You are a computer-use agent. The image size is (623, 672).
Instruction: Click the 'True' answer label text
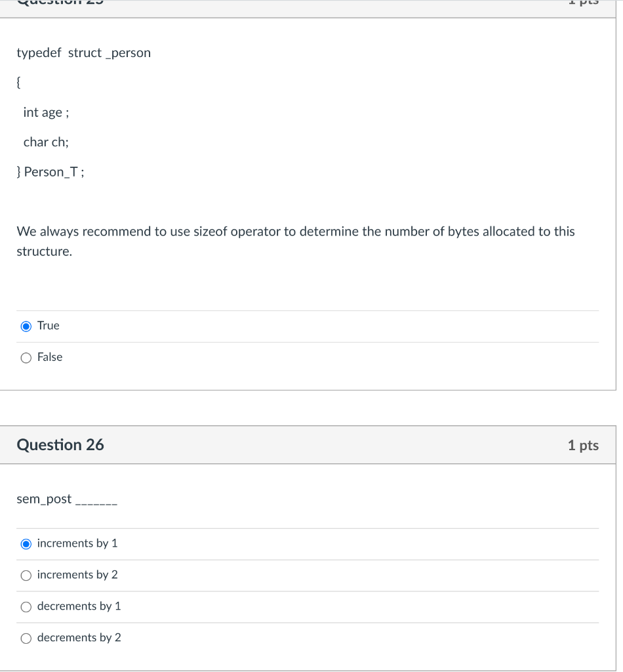[49, 325]
